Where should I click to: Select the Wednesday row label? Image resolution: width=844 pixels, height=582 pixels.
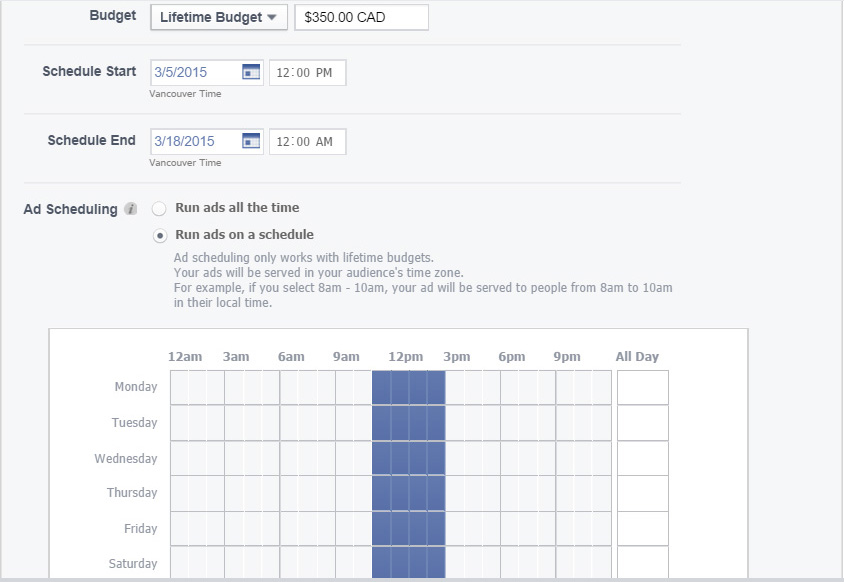pos(126,459)
